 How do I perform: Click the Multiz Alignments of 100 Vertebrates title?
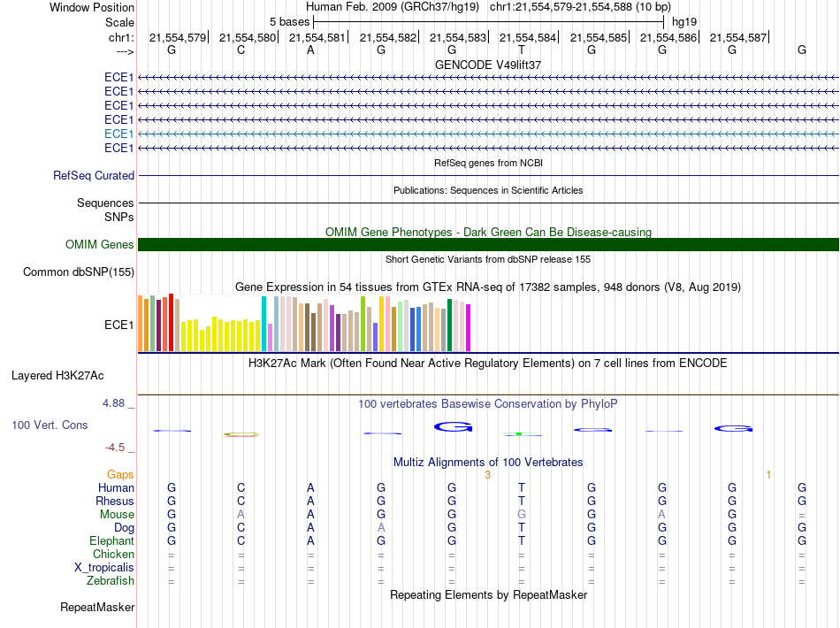tap(488, 463)
